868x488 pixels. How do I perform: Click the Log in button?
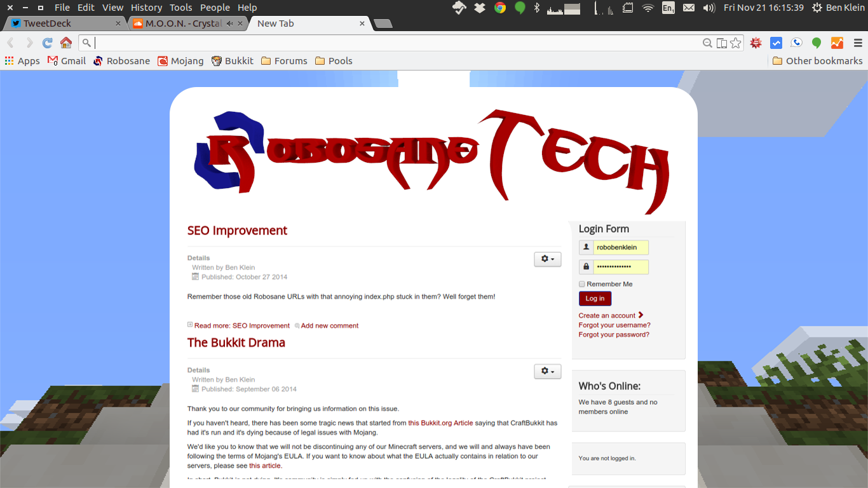595,299
